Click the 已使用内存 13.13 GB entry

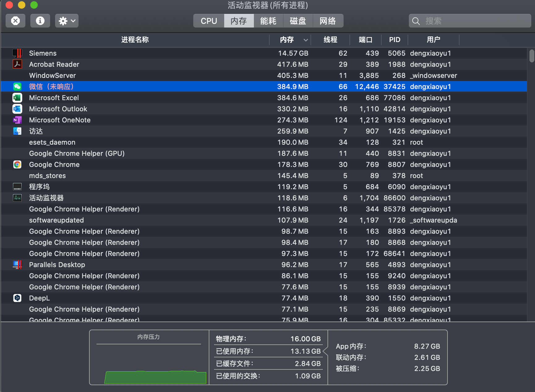pyautogui.click(x=268, y=351)
